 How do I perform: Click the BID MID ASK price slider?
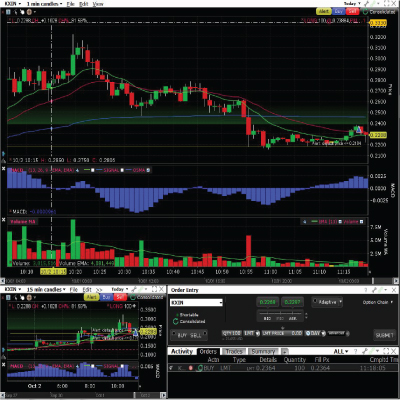point(281,315)
